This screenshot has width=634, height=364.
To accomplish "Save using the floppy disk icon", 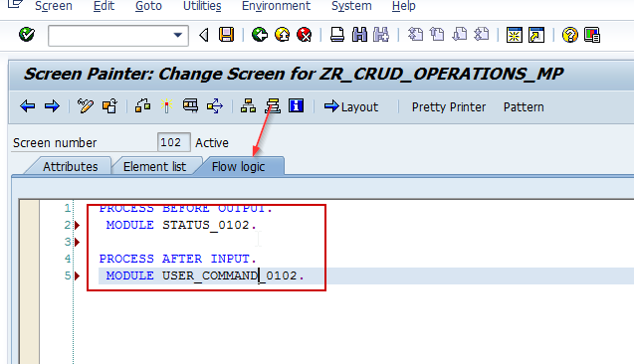I will (x=227, y=35).
